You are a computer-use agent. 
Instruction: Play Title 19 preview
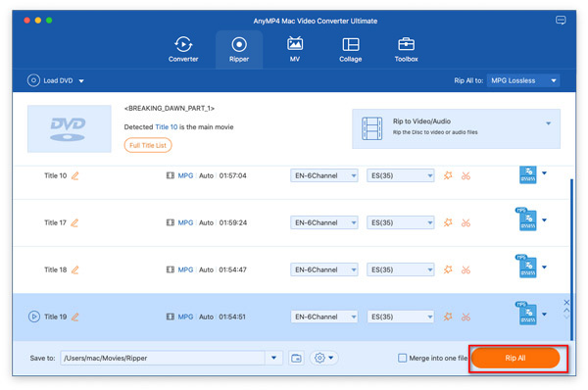pos(33,317)
